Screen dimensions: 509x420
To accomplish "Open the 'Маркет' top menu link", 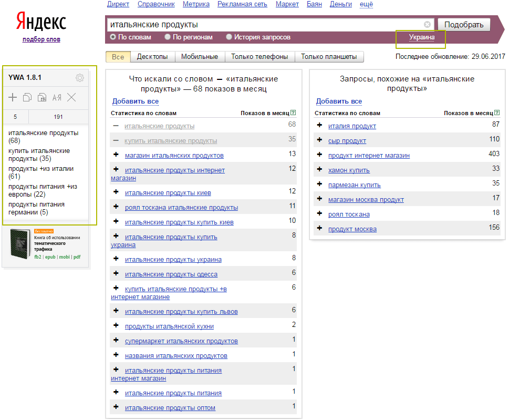I will (x=287, y=4).
